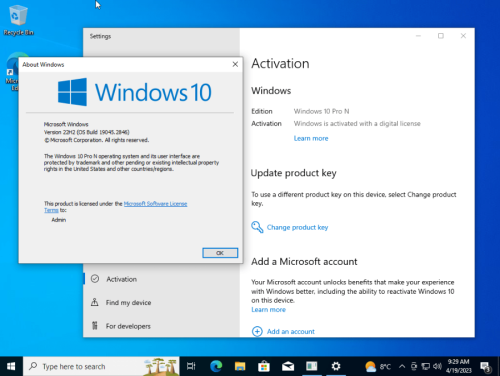The image size is (500, 376).
Task: Click Learn more under Activation status
Action: click(311, 138)
